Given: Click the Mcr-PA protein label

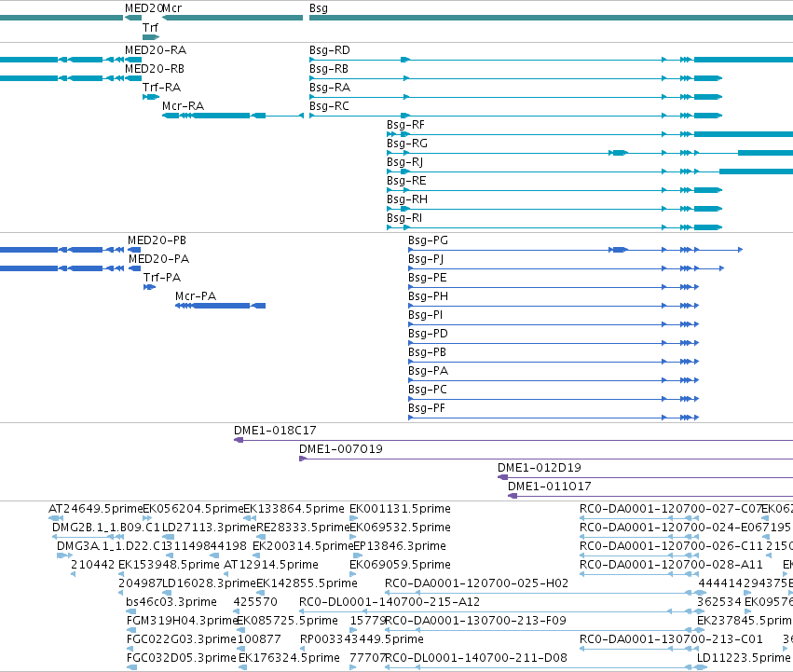Looking at the screenshot, I should (196, 296).
